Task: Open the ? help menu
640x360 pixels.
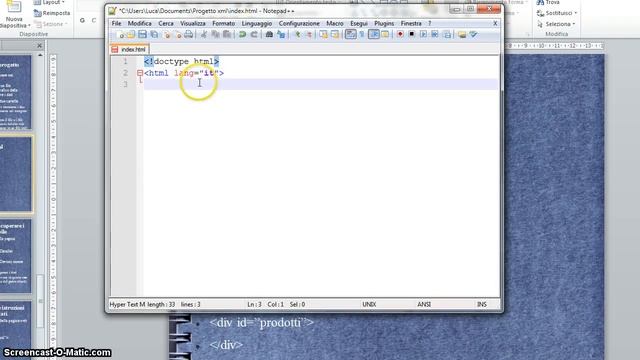Action: [x=429, y=24]
